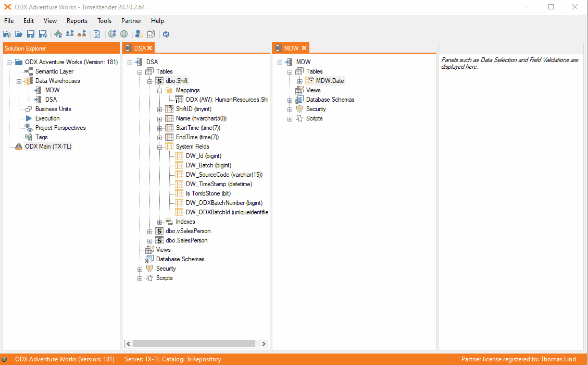Collapse the Mappings folder node
588x365 pixels.
[x=159, y=91]
